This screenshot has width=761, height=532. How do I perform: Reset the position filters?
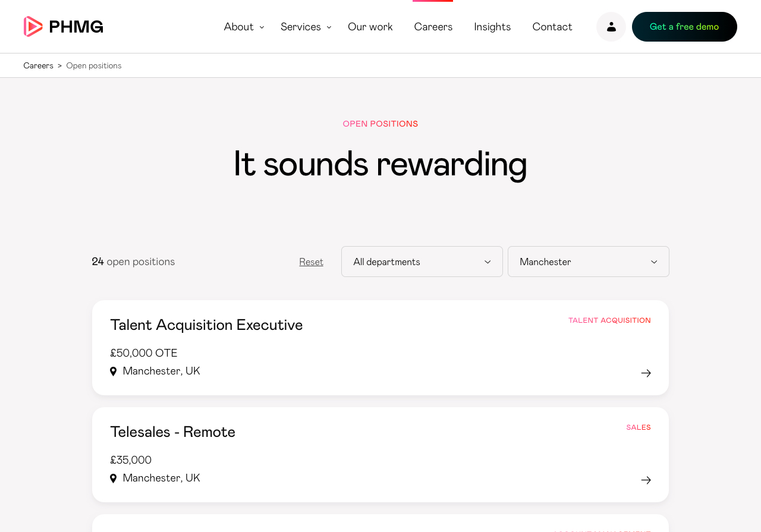click(x=312, y=262)
